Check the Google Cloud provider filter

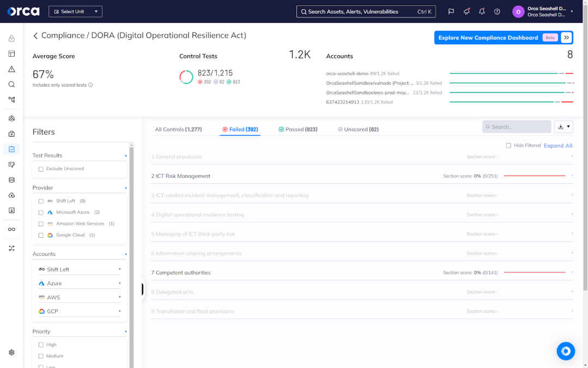(x=41, y=235)
